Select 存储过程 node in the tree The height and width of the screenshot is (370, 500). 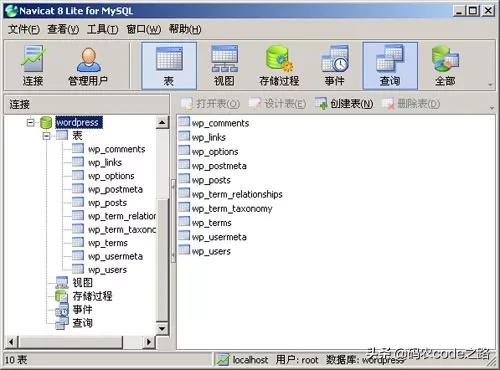tap(92, 296)
